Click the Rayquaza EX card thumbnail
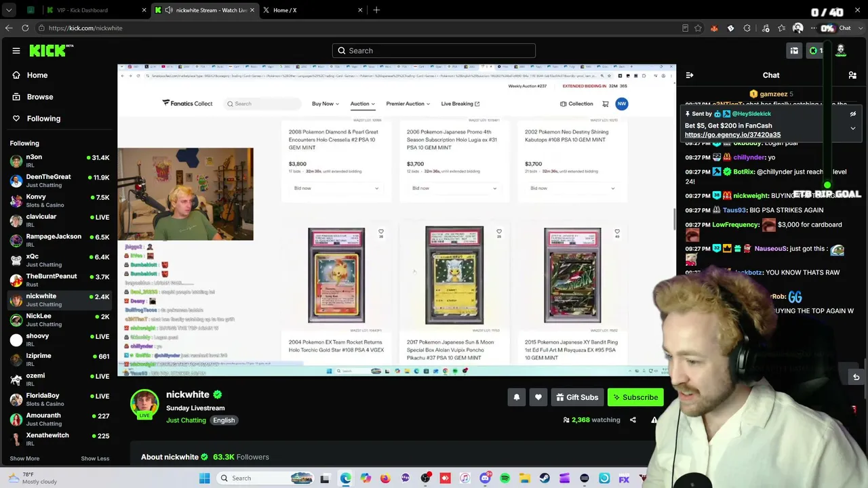 572,275
